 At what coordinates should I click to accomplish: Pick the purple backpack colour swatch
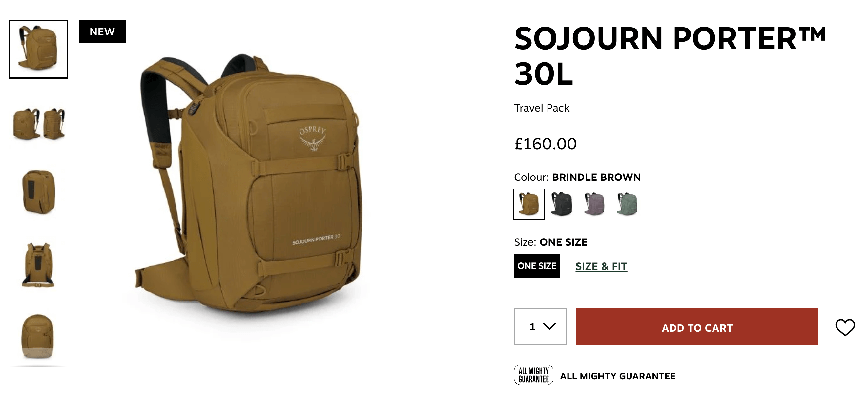594,204
